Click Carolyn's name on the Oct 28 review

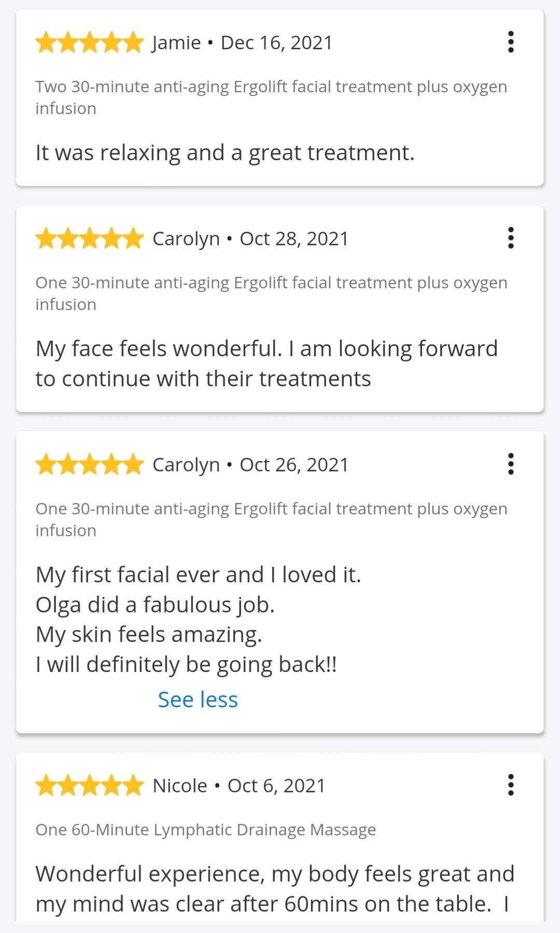(x=186, y=239)
